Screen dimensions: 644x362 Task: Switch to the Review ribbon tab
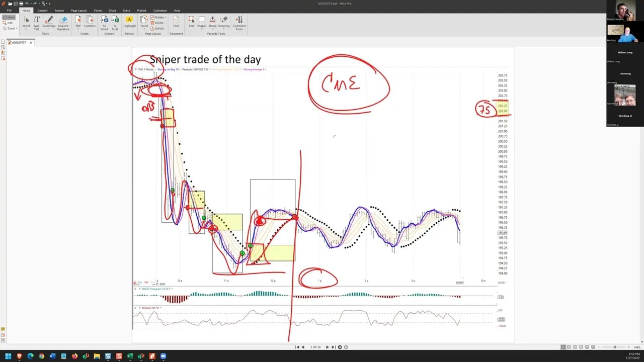click(x=59, y=10)
